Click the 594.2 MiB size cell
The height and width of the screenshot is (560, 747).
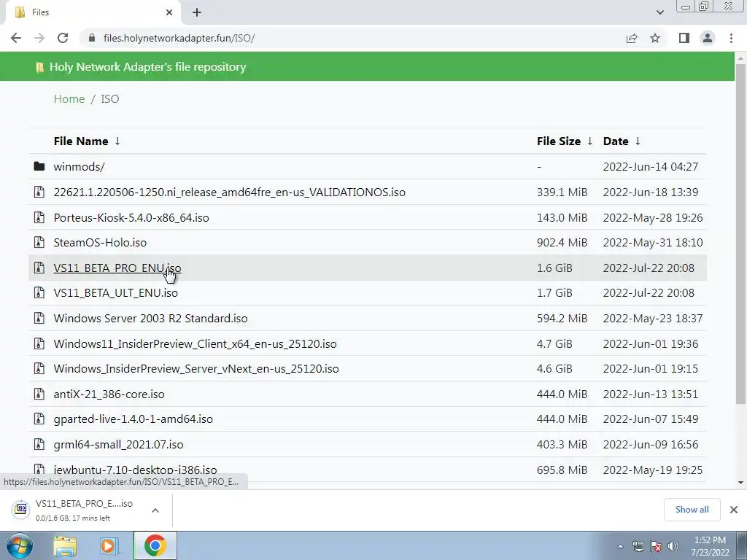(562, 318)
